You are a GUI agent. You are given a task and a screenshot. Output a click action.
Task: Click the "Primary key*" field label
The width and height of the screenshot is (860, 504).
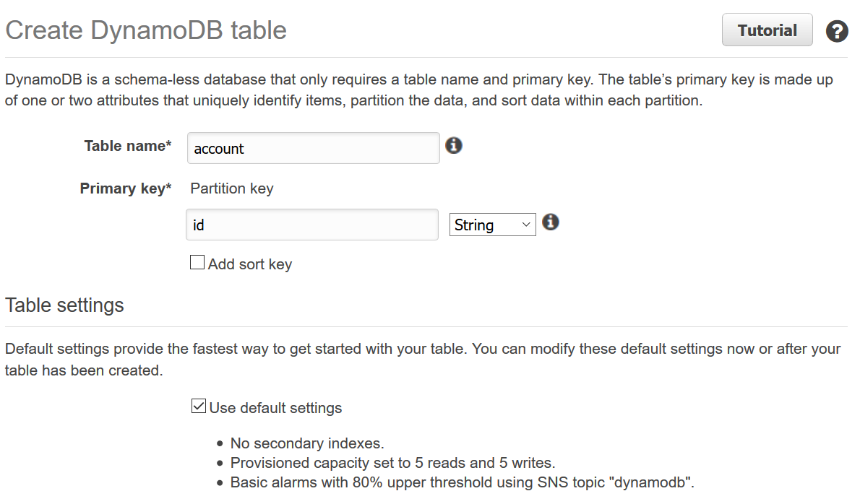pyautogui.click(x=126, y=188)
